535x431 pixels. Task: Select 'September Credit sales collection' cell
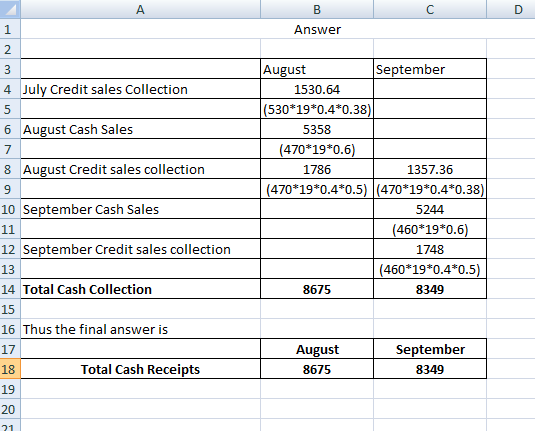[140, 249]
